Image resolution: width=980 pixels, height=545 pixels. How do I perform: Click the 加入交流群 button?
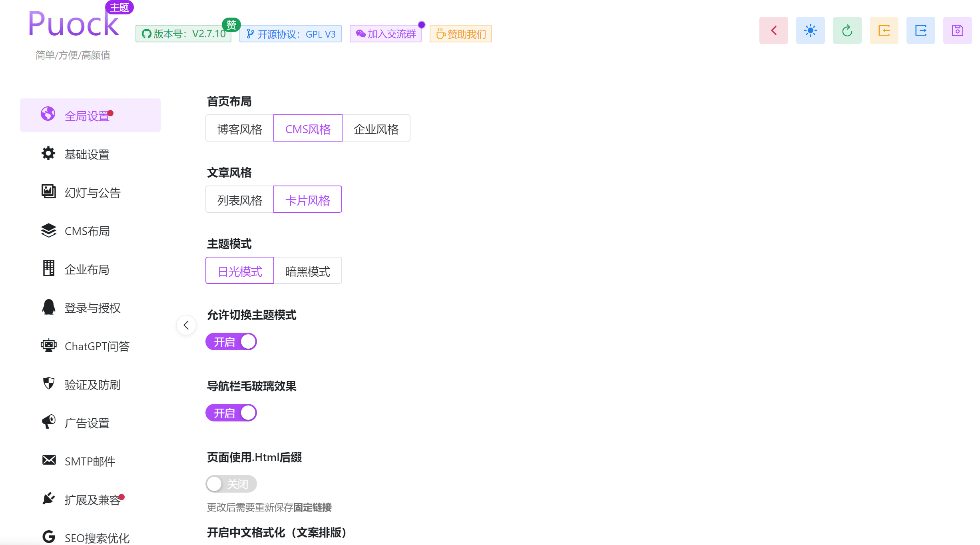tap(385, 34)
